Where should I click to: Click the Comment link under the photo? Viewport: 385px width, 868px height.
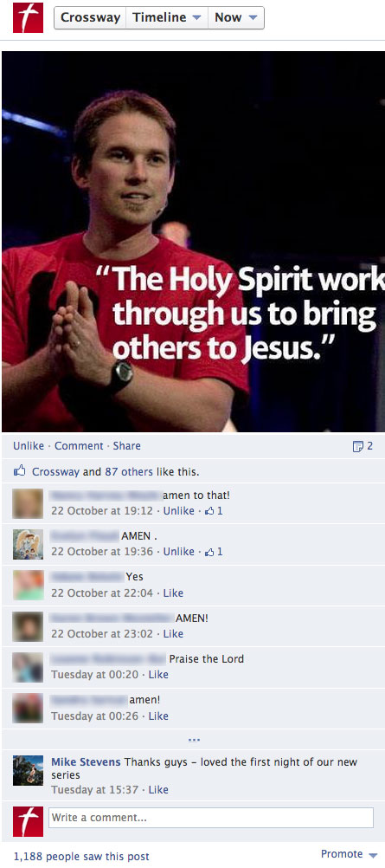point(79,445)
